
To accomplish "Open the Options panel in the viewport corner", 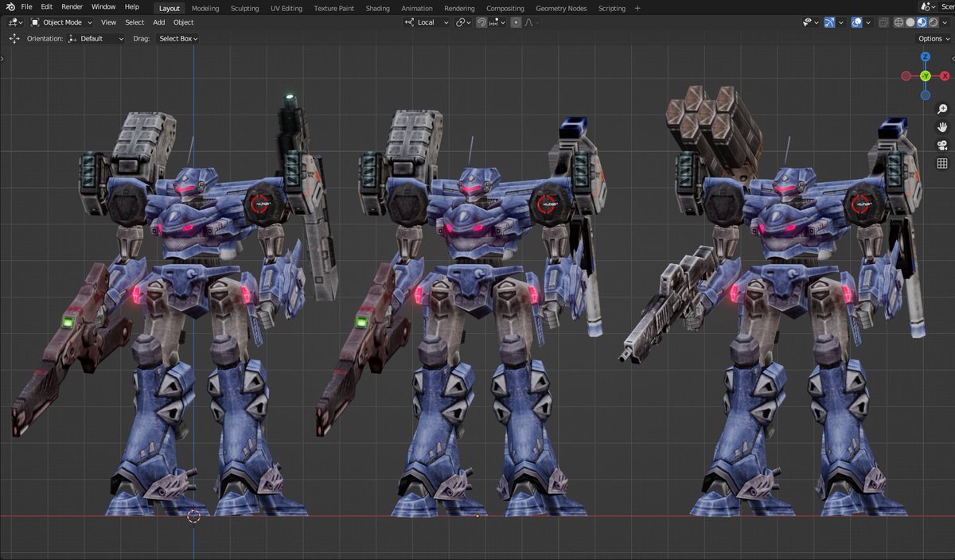I will tap(931, 38).
